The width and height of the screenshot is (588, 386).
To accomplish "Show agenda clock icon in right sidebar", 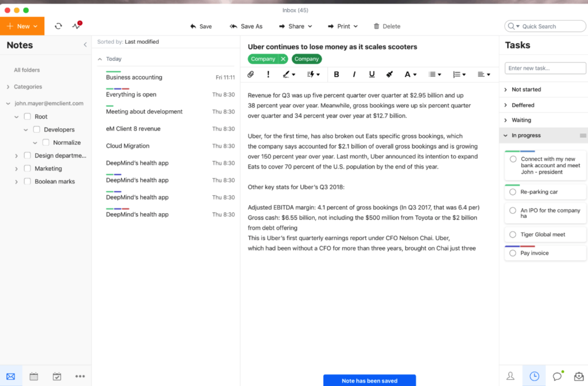I will point(535,376).
